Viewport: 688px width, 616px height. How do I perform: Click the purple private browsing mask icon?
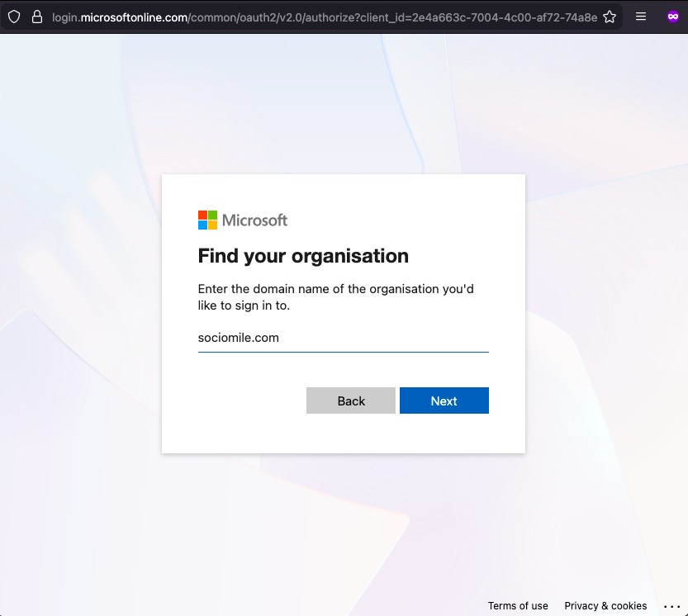(x=673, y=17)
